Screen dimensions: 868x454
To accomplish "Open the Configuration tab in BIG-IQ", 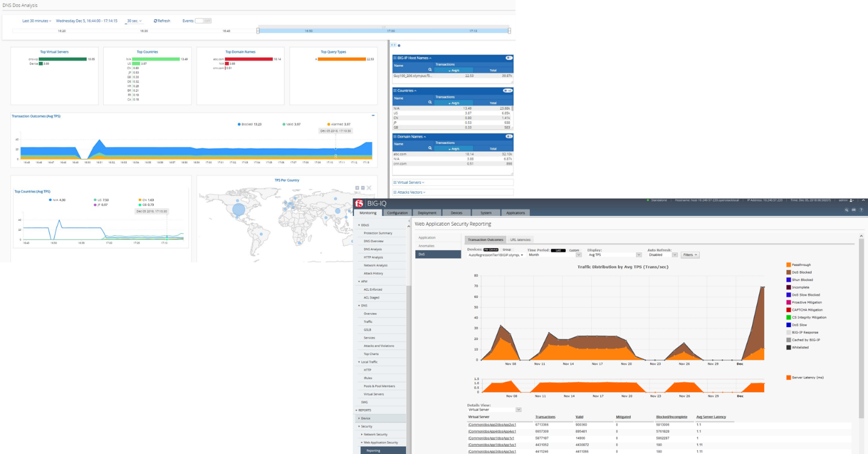I will [398, 212].
